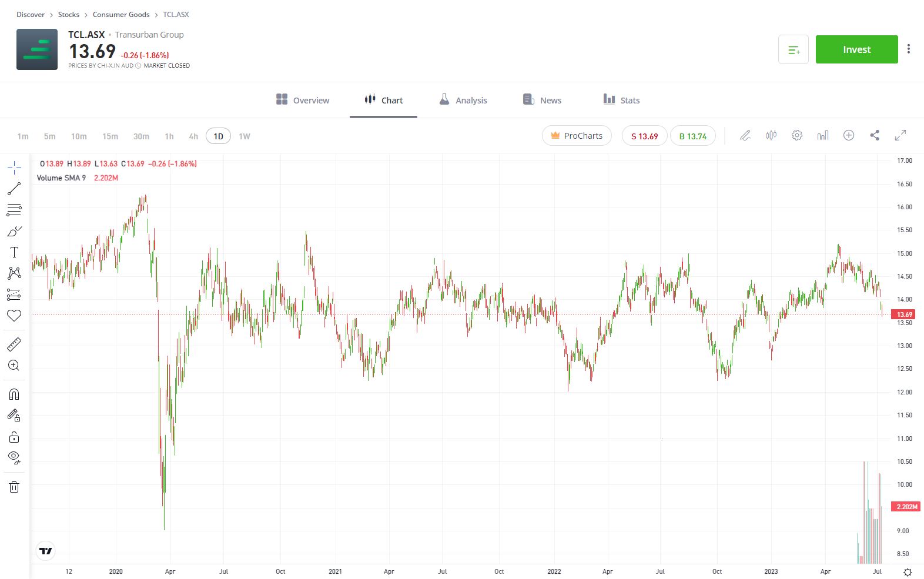Go to the Consumer Goods breadcrumb
This screenshot has height=579, width=924.
coord(121,15)
